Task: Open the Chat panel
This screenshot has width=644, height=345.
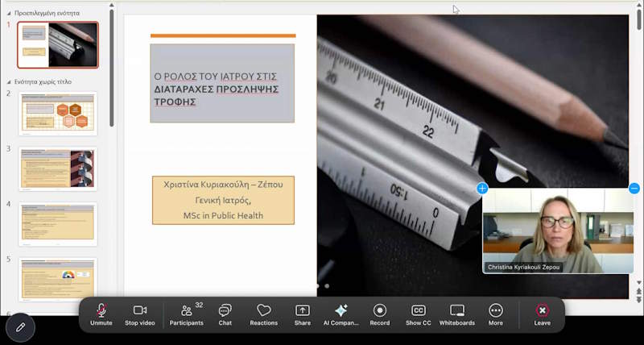Action: point(225,310)
